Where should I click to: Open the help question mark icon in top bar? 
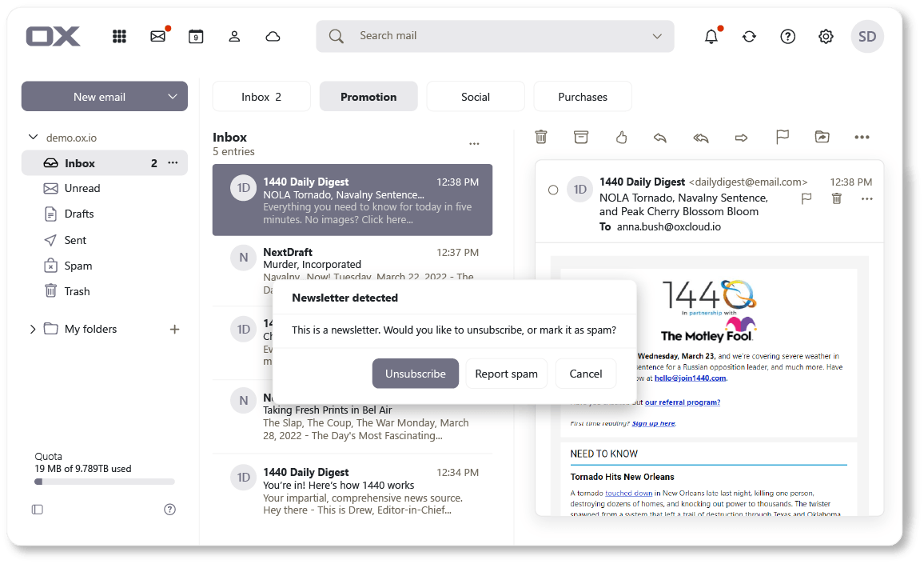(788, 37)
